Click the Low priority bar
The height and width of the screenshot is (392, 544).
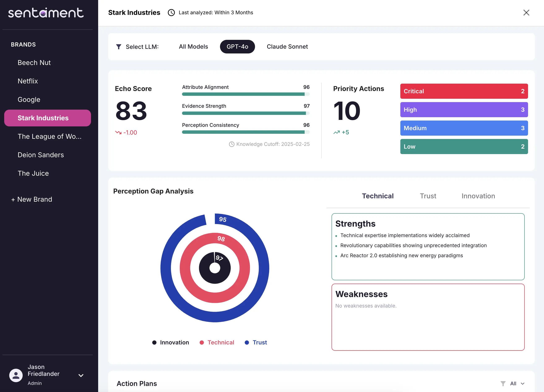point(464,147)
